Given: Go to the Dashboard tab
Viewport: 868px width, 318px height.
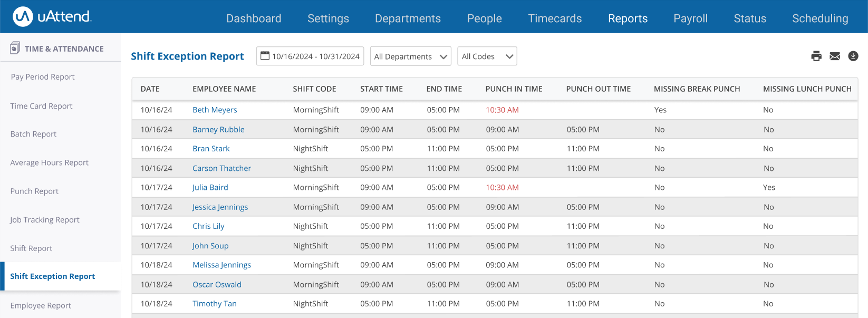Looking at the screenshot, I should 254,18.
